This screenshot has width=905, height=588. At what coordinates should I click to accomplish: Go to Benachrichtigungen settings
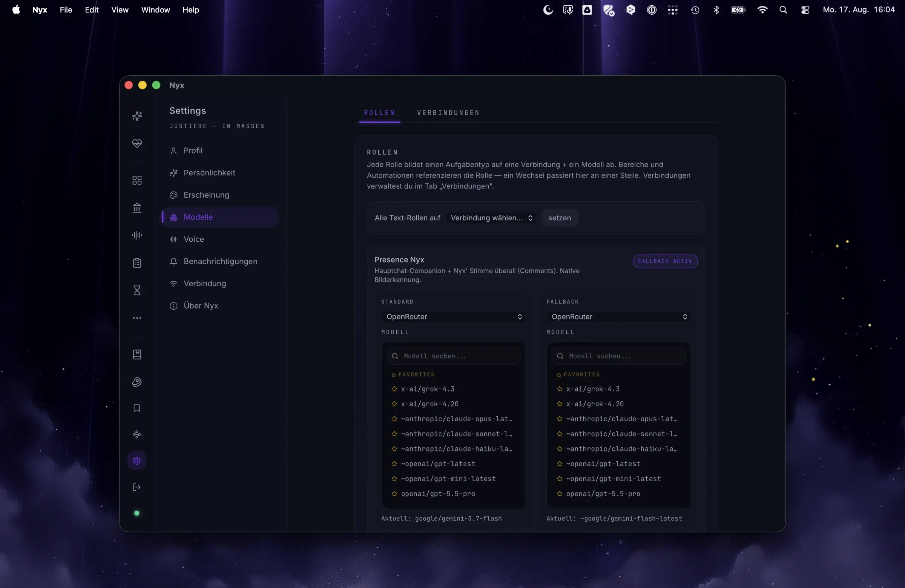[220, 261]
